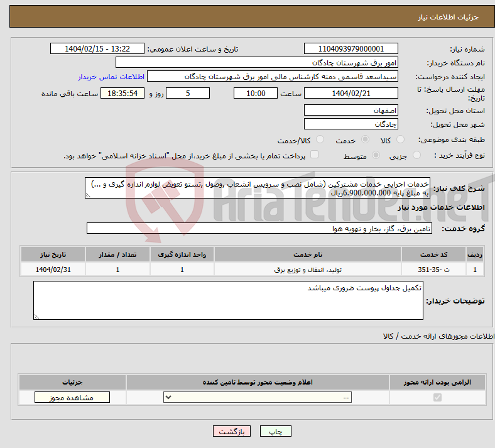Click the تعداد / مقدار column header
Screen dimensions: 495x448
tap(117, 254)
